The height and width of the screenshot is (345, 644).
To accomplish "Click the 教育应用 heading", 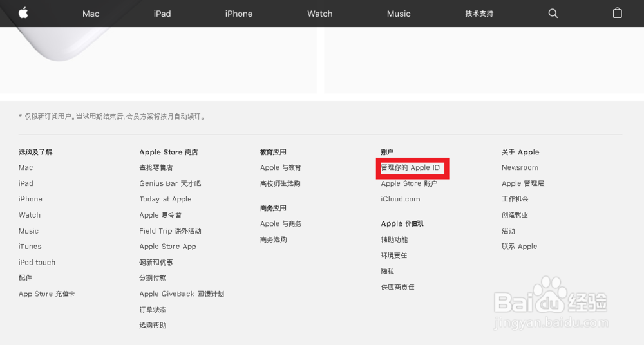I will point(273,153).
